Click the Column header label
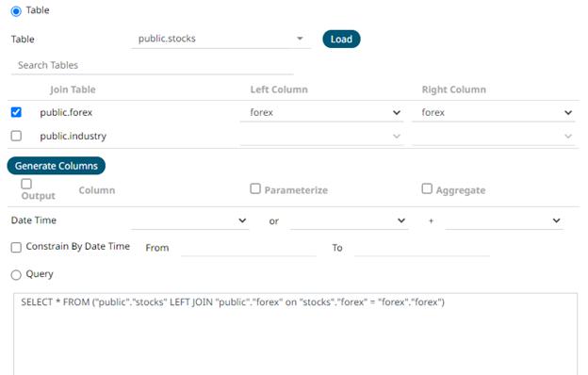 pos(97,190)
